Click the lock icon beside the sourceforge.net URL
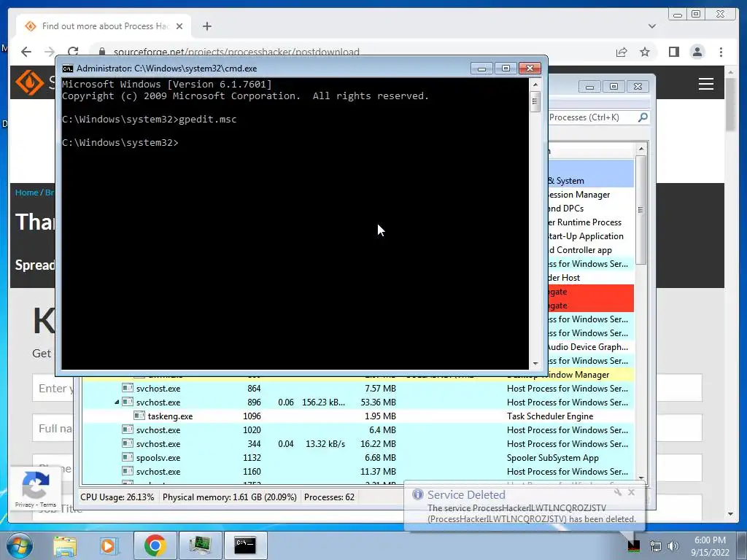The image size is (747, 560). coord(101,52)
